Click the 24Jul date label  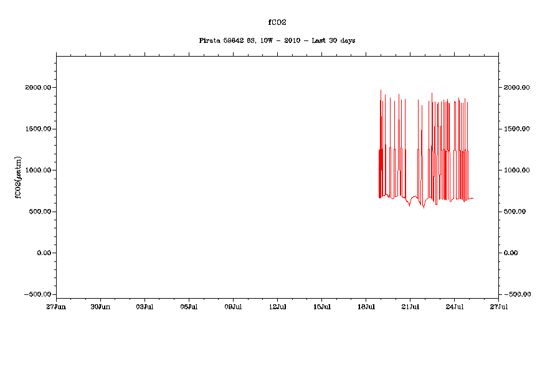pos(454,307)
